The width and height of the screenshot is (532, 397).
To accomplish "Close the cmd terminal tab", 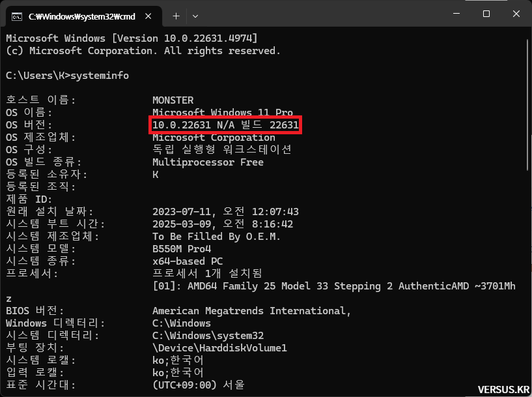I will coord(148,16).
